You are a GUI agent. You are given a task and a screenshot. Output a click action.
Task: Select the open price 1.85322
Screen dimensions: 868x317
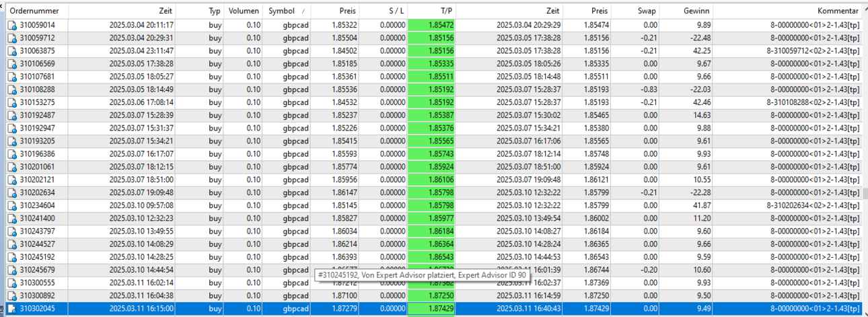pyautogui.click(x=344, y=25)
